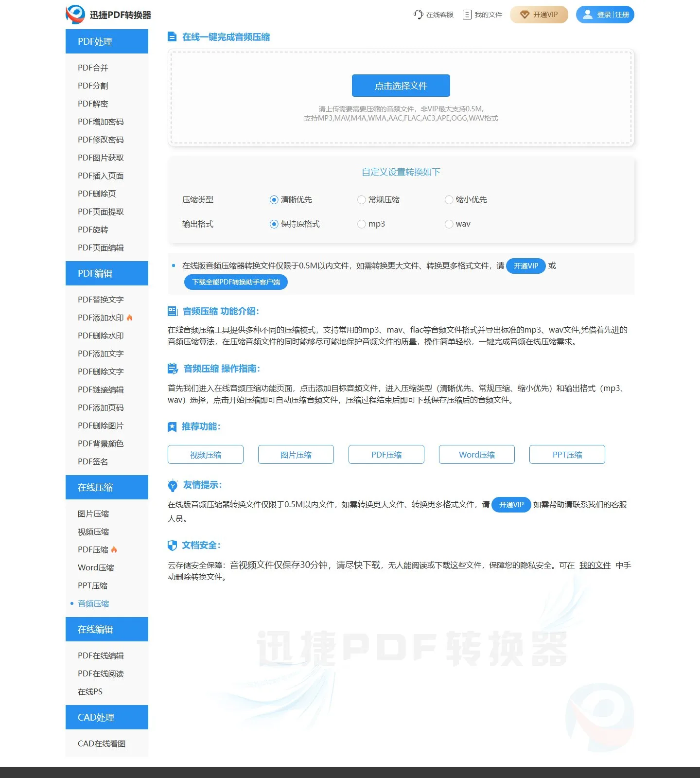
Task: Click the document icon beside 我的文件
Action: [x=467, y=15]
